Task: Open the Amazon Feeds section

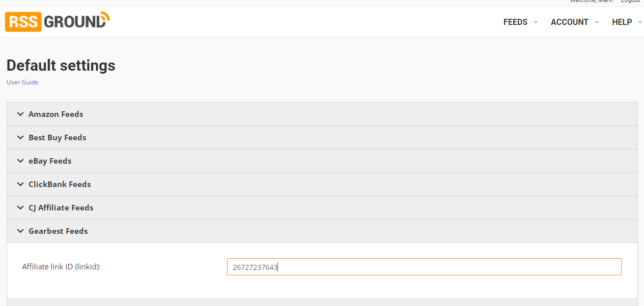Action: (x=56, y=114)
